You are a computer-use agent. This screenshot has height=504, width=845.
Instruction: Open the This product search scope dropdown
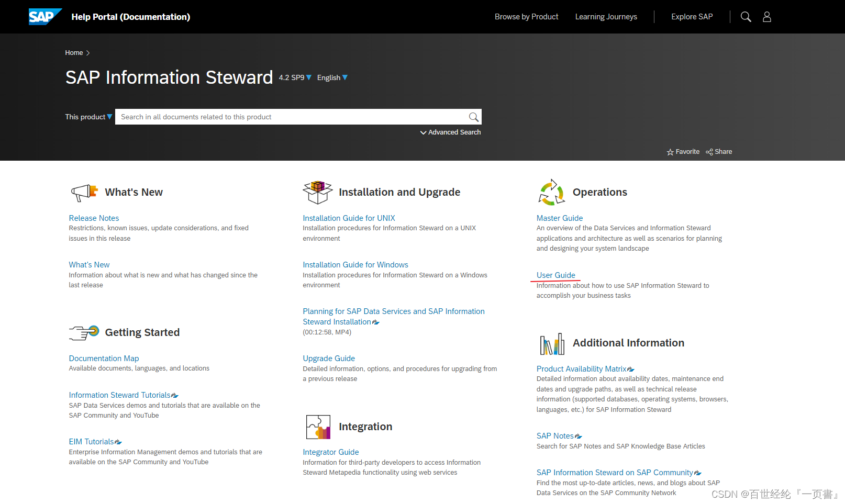point(88,117)
